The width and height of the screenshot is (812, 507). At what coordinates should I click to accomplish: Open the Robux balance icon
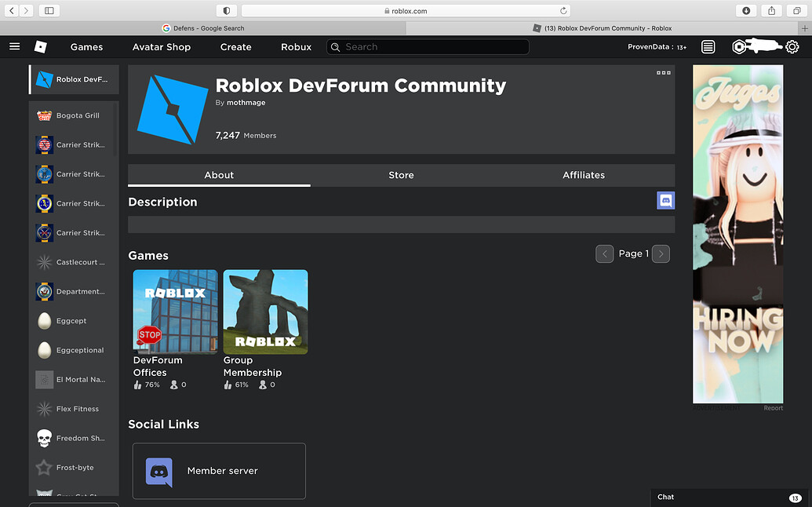[x=739, y=47]
